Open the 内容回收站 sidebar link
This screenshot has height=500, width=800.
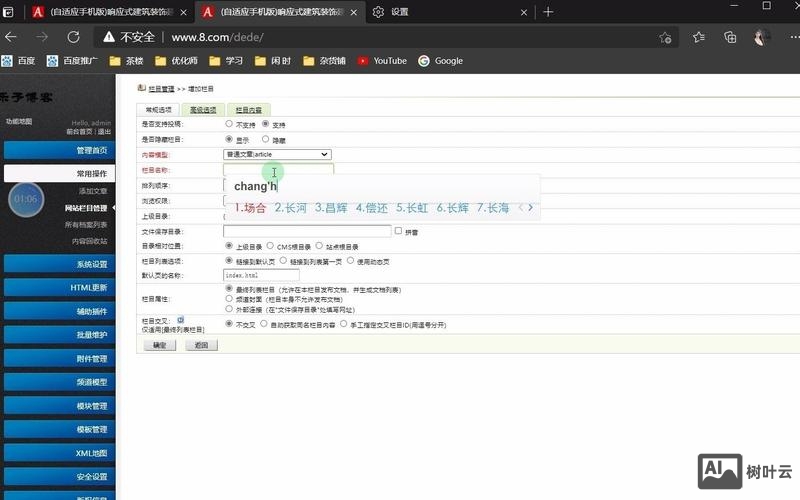coord(89,241)
